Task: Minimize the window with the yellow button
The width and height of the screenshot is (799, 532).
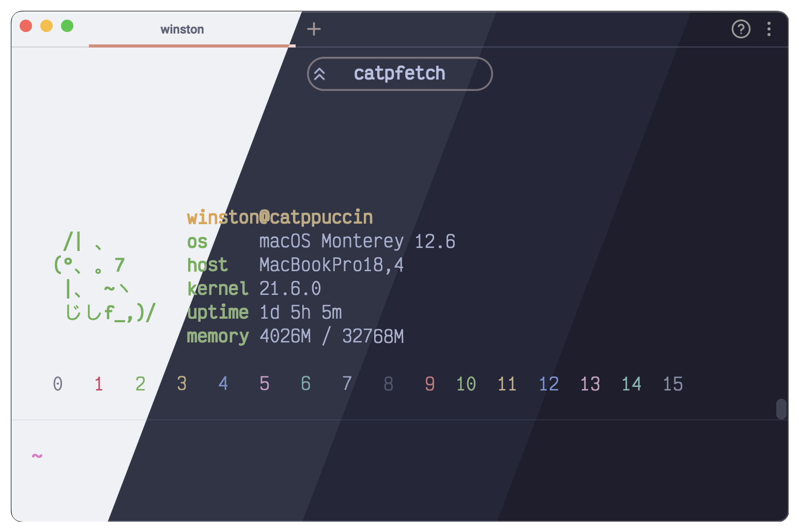Action: pos(47,26)
